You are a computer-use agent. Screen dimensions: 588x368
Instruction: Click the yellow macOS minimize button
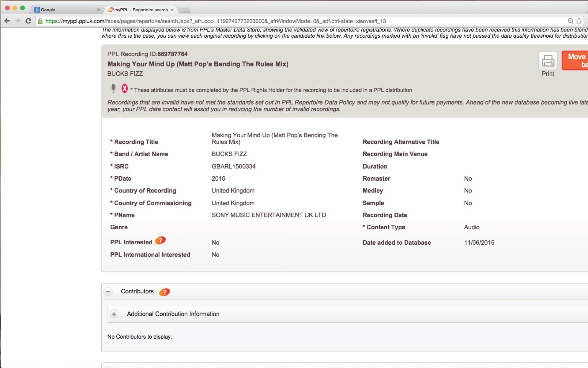pyautogui.click(x=15, y=8)
